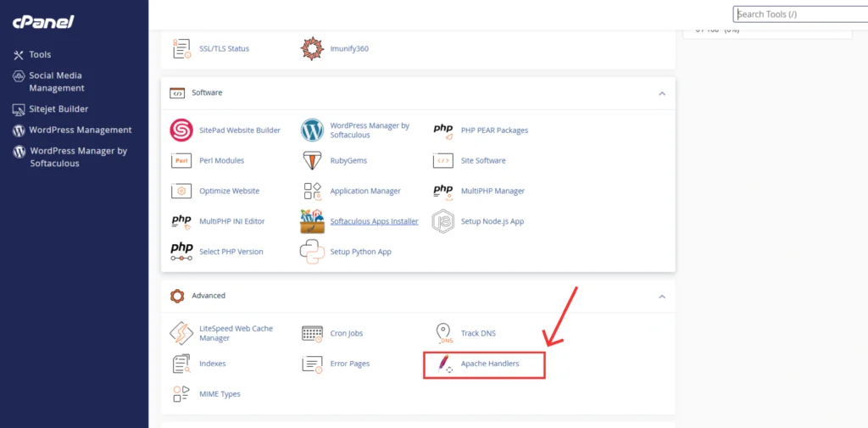Open the MIME Types link
Viewport: 868px width, 428px height.
(x=220, y=394)
